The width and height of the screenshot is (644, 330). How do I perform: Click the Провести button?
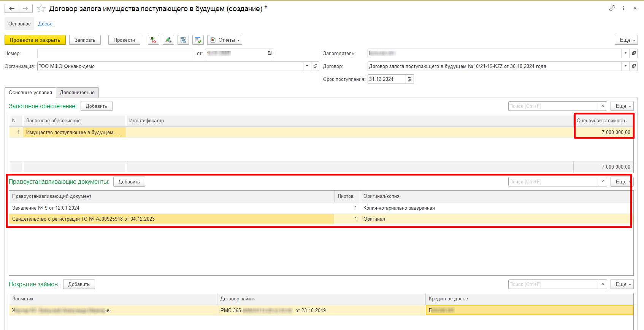click(124, 40)
